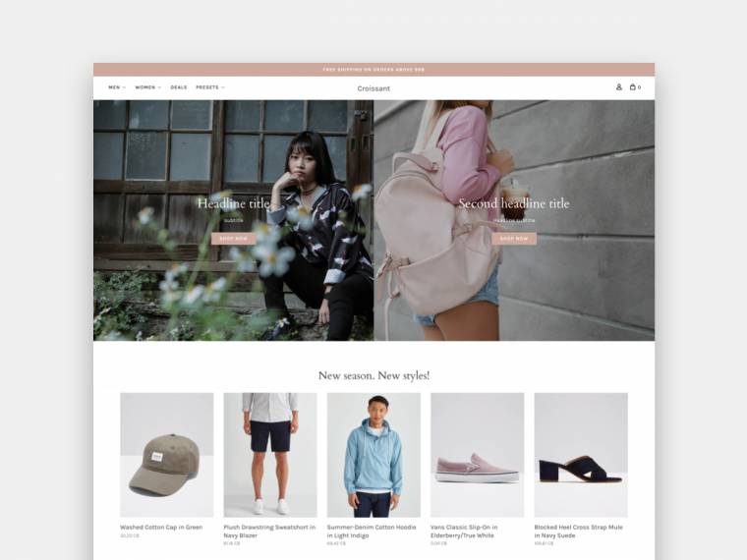
Task: Click the Vans Classic Slip-On title link
Action: [x=464, y=532]
